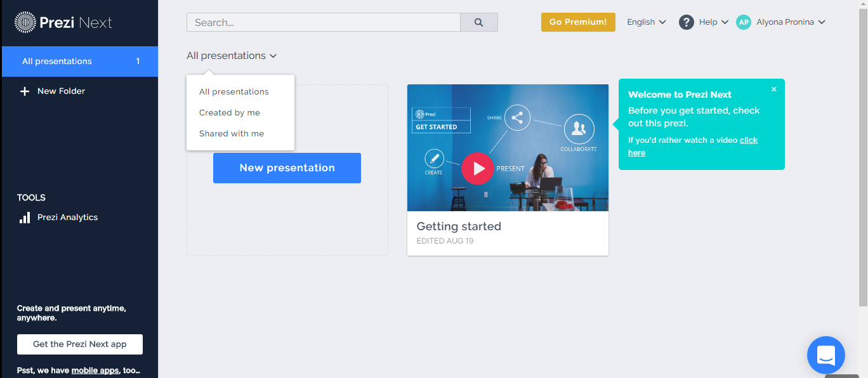Open the chat support bubble
The width and height of the screenshot is (868, 378).
point(825,355)
